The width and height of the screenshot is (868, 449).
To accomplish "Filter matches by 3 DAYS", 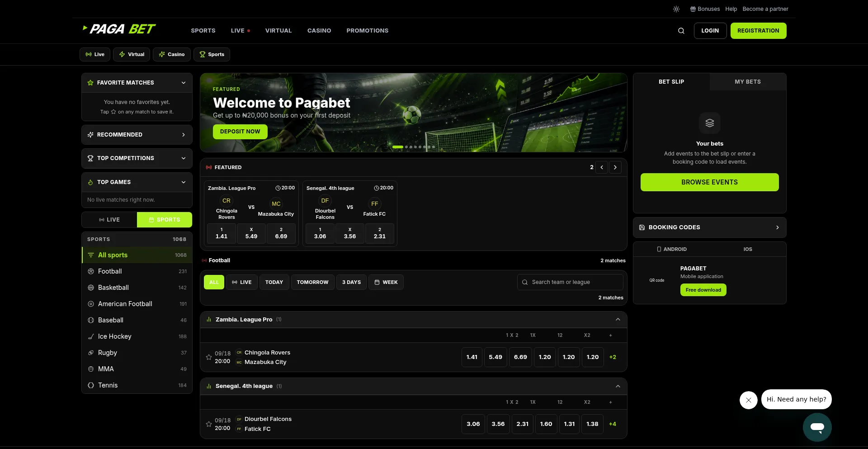I will [352, 282].
